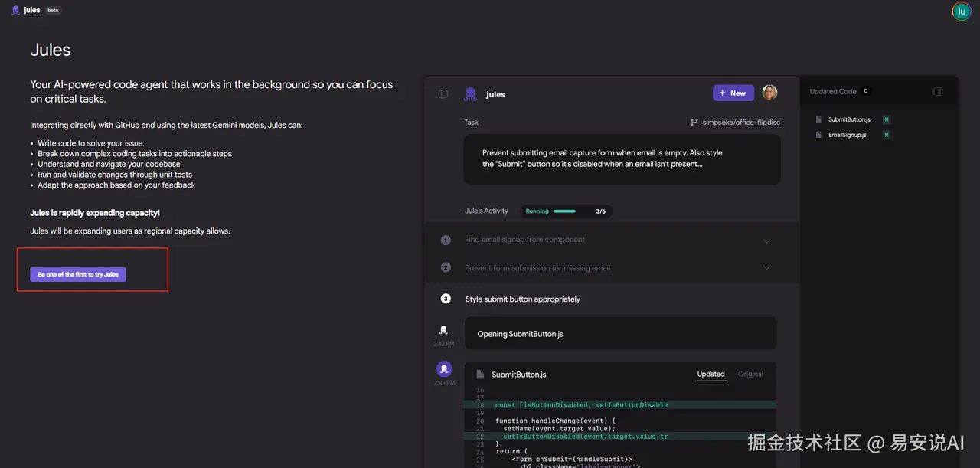The image size is (980, 468).
Task: Open SubmitButton.js in Updated Code list
Action: coord(849,120)
